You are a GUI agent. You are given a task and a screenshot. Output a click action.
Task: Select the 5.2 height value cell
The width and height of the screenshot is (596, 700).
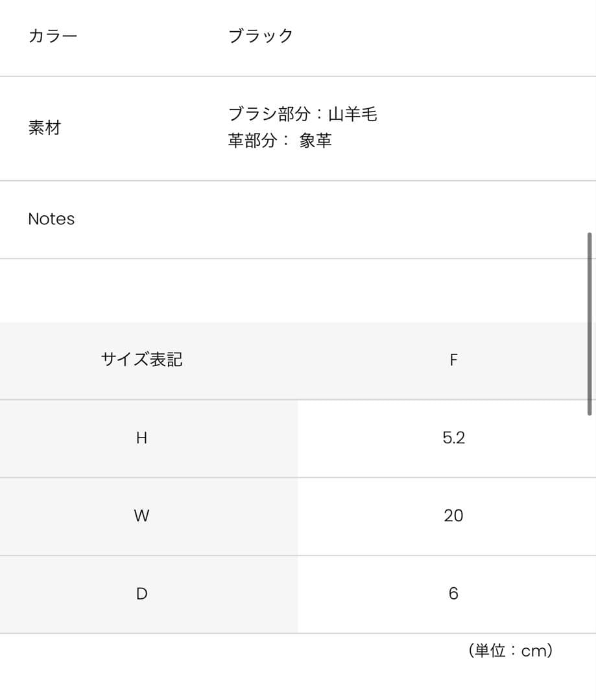[453, 438]
